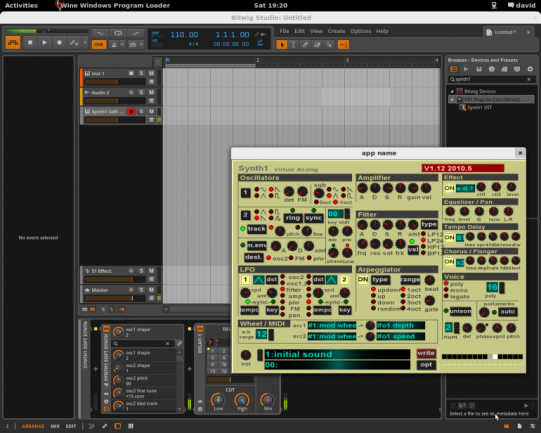Viewport: 541px width, 433px height.
Task: Solo the Inst 1 track
Action: click(141, 73)
